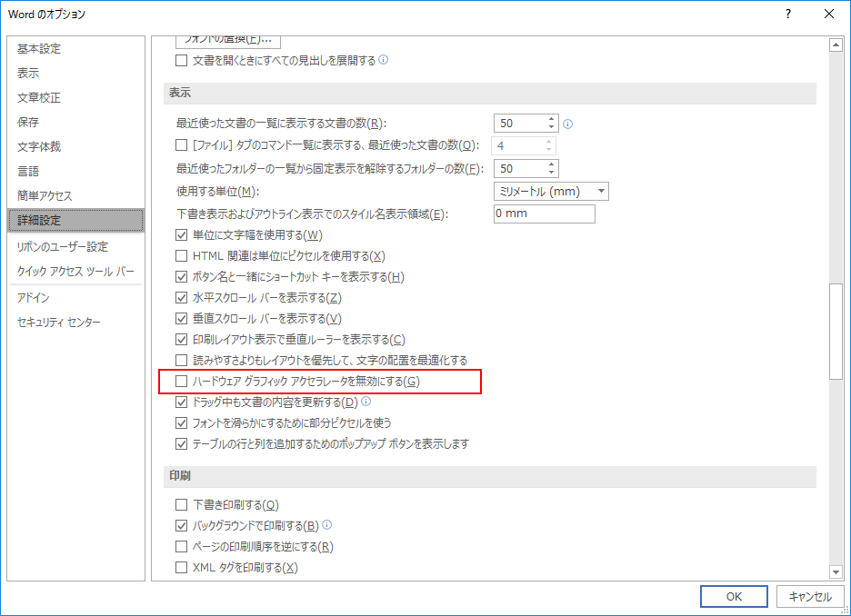Click the キャンセル button

pyautogui.click(x=810, y=597)
